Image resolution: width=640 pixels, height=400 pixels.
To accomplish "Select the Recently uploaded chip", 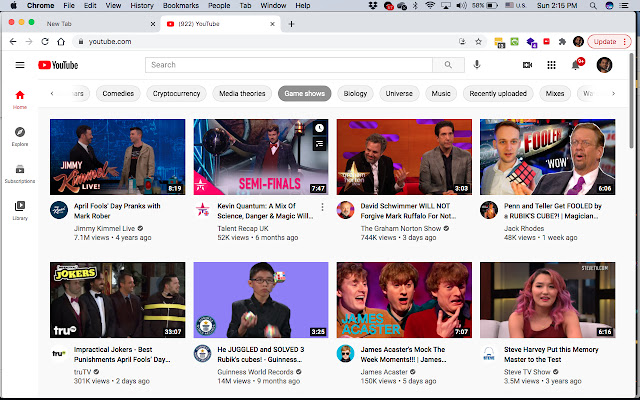I will (498, 93).
